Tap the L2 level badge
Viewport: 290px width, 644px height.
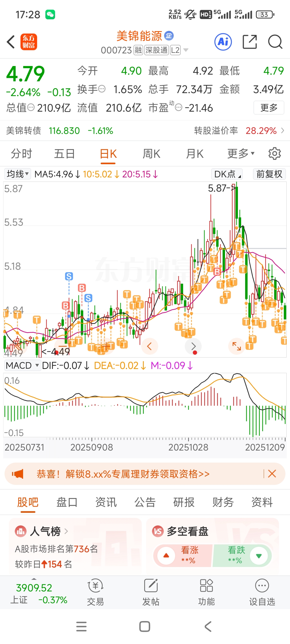(175, 50)
